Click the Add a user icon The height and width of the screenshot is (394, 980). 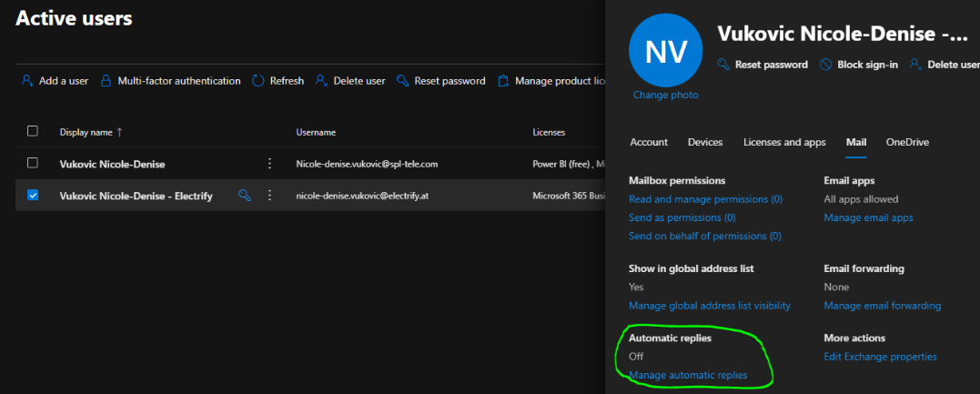[x=27, y=81]
